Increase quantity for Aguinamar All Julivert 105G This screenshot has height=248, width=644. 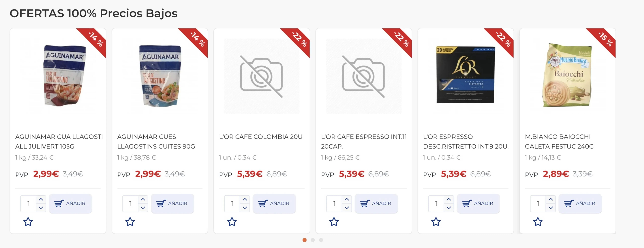coord(41,199)
